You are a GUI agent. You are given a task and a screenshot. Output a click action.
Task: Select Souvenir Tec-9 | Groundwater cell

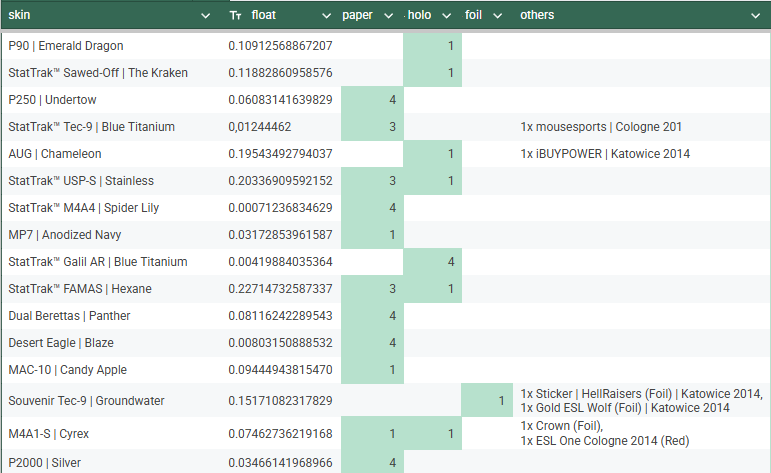(113, 401)
